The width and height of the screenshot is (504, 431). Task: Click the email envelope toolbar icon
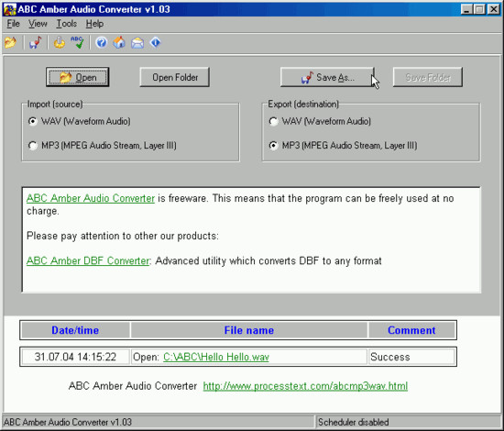[x=137, y=42]
